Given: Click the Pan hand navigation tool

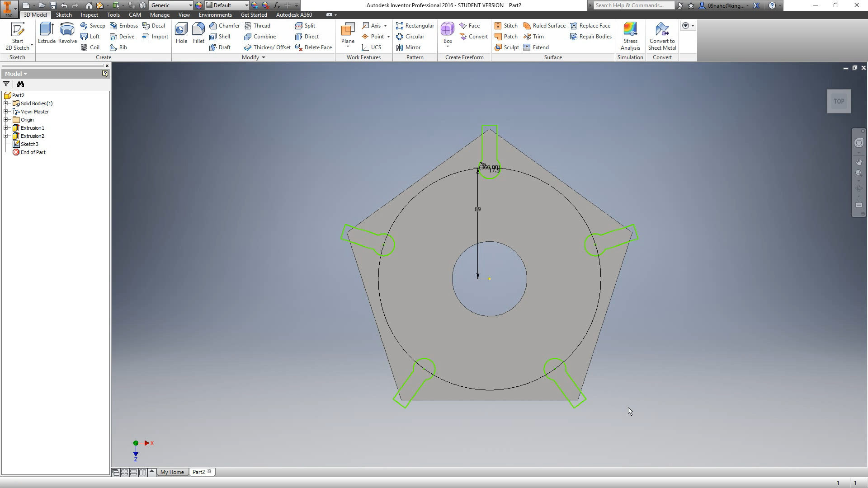Looking at the screenshot, I should click(x=859, y=162).
